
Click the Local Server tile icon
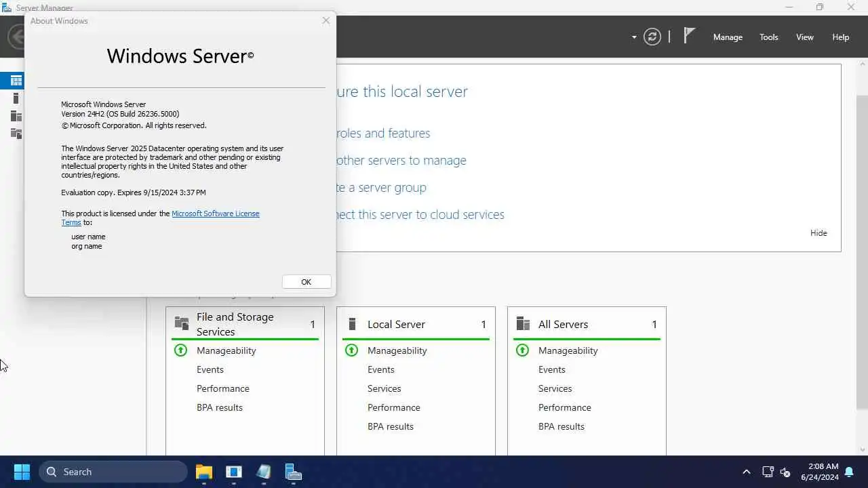pos(351,324)
